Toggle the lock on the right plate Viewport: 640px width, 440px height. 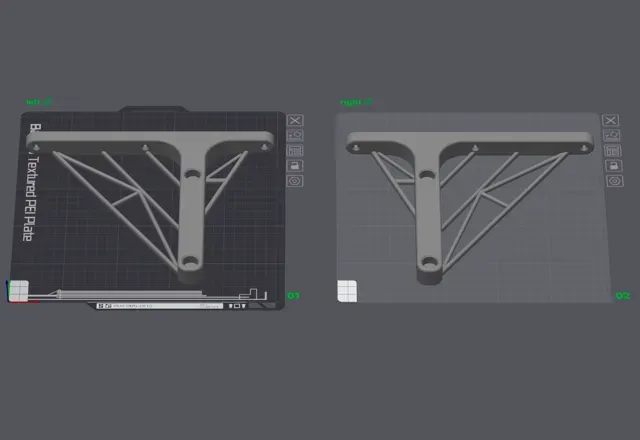[x=613, y=165]
